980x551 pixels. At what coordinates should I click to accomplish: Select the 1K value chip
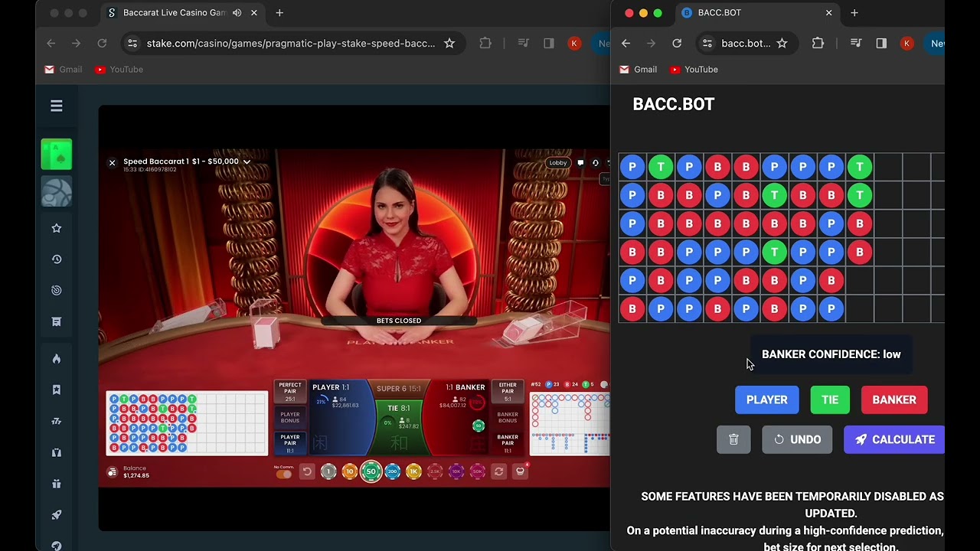[414, 472]
